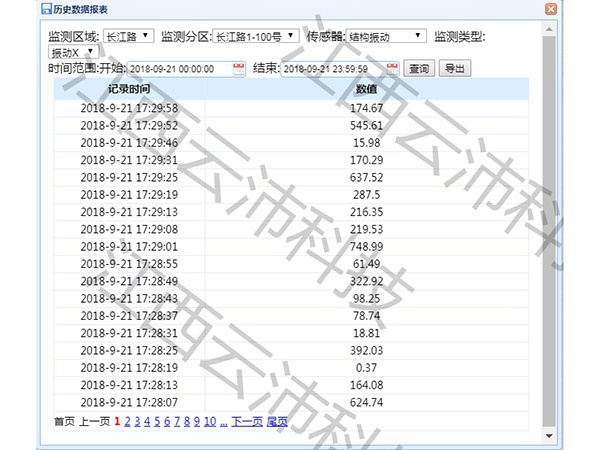This screenshot has width=600, height=450.
Task: Click the 数值 column header
Action: pyautogui.click(x=367, y=89)
